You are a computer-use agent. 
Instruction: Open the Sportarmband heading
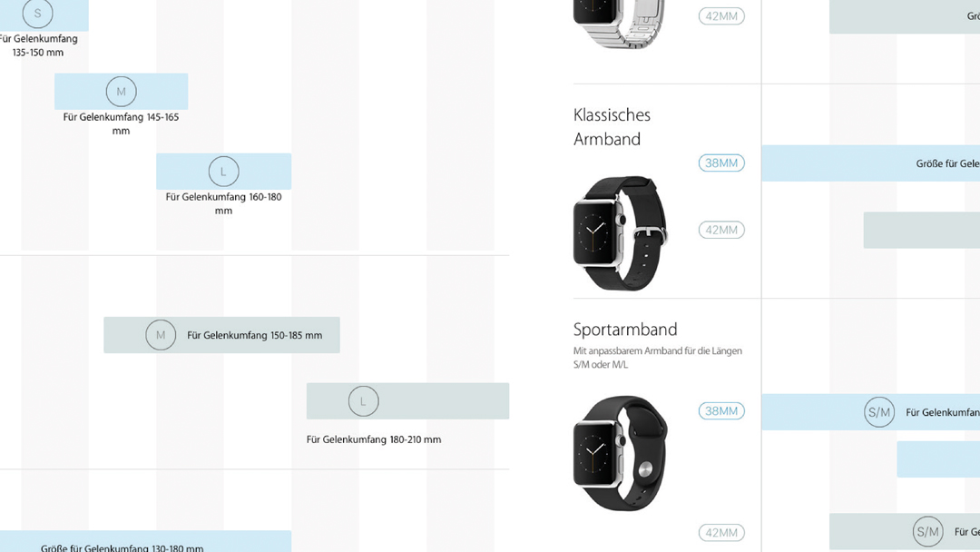pos(625,330)
